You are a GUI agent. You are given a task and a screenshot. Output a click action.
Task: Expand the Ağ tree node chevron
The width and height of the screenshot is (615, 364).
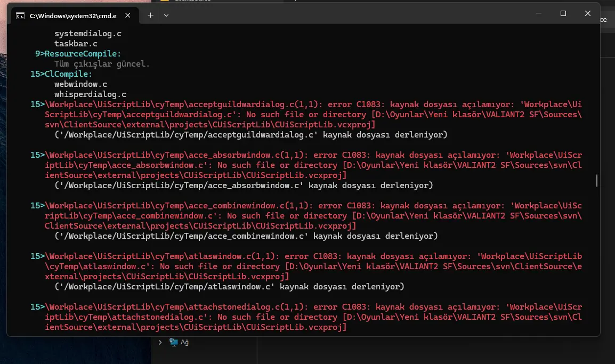(160, 342)
